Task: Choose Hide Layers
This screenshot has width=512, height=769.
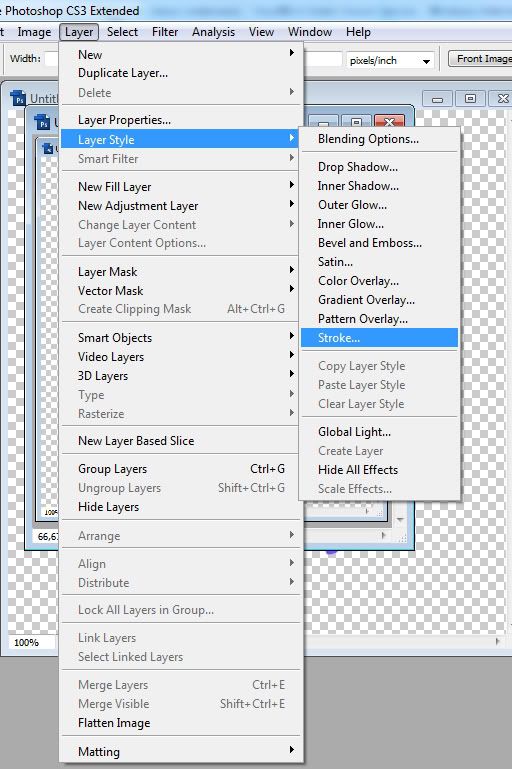Action: coord(180,507)
